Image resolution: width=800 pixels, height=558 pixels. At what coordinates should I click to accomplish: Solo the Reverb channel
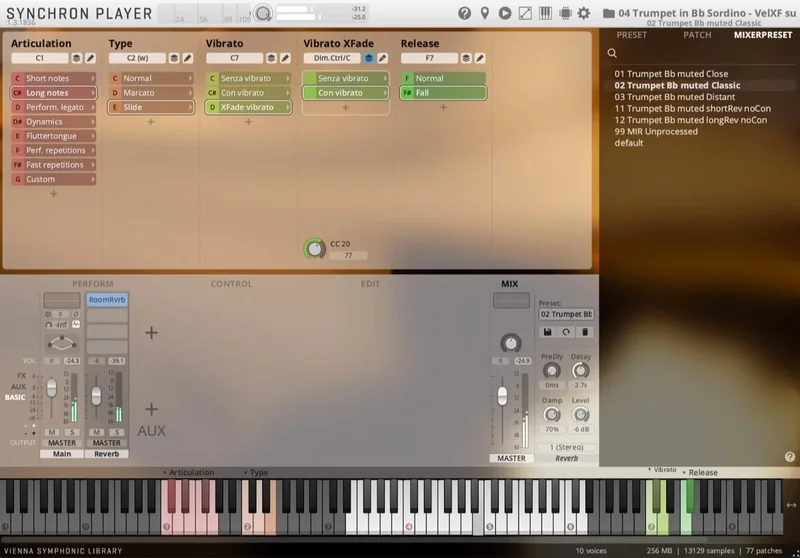pyautogui.click(x=116, y=432)
